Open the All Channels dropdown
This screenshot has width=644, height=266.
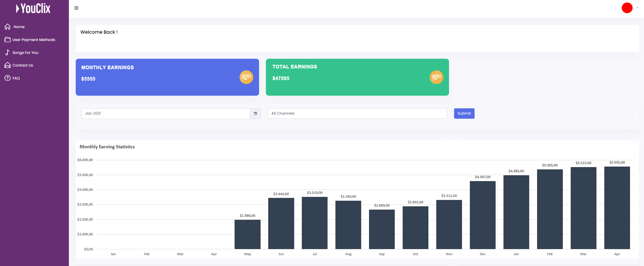(357, 113)
